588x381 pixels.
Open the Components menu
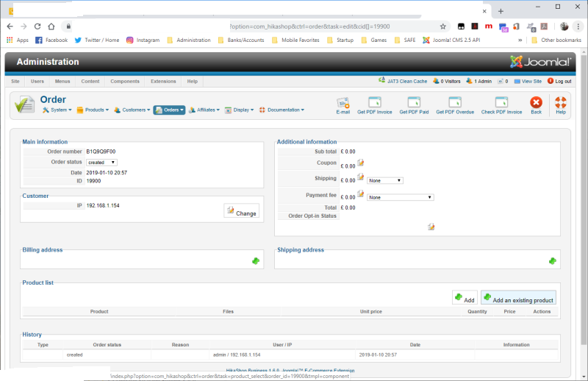pyautogui.click(x=125, y=81)
